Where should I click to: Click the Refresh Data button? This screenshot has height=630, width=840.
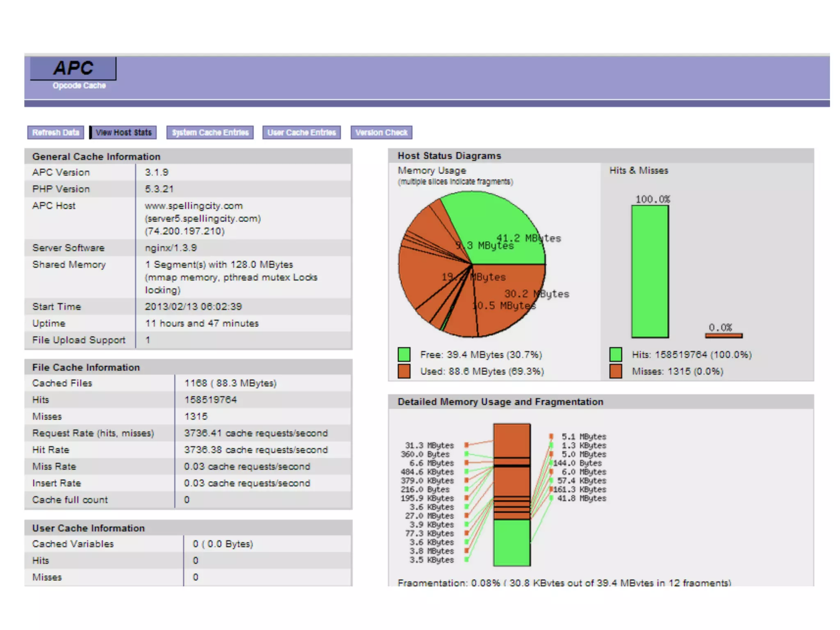pyautogui.click(x=56, y=132)
